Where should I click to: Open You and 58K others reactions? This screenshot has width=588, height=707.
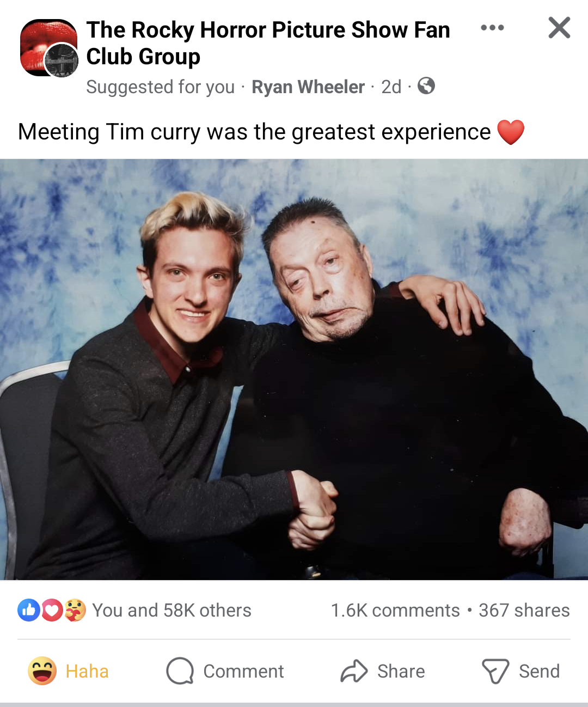tap(171, 610)
